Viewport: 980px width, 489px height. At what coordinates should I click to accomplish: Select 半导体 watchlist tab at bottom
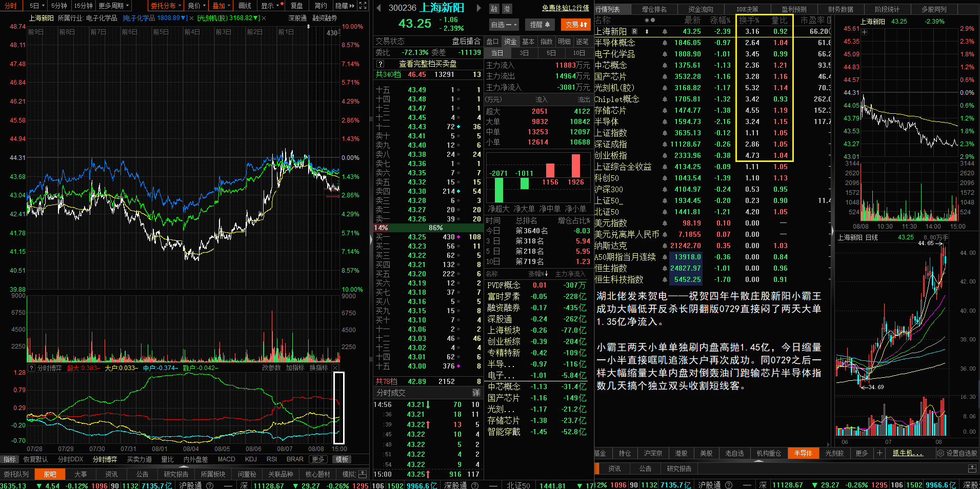[x=803, y=453]
